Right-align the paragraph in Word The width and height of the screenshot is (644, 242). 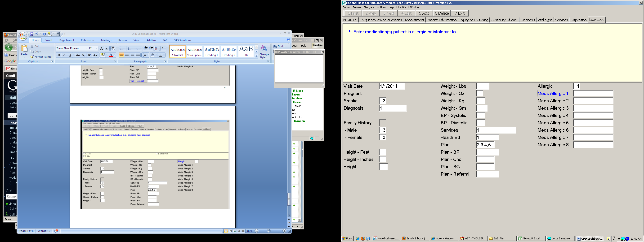[133, 55]
